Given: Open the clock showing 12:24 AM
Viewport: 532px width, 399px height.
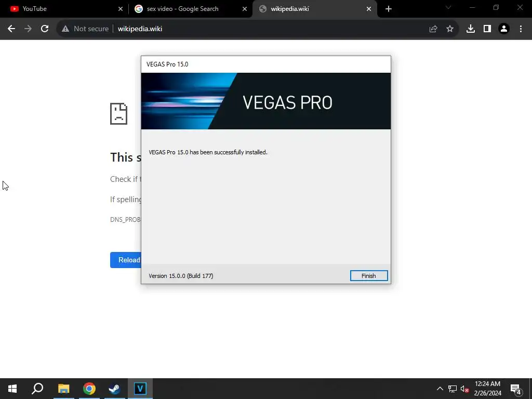Looking at the screenshot, I should click(487, 389).
